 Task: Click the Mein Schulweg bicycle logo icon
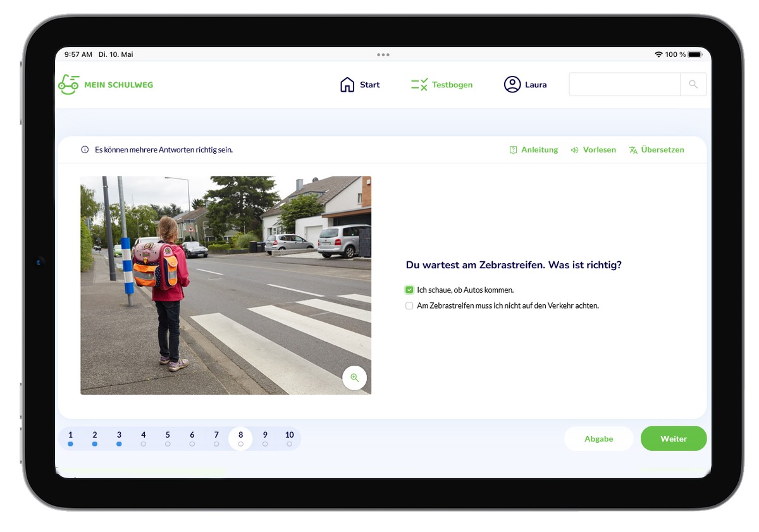(x=68, y=84)
